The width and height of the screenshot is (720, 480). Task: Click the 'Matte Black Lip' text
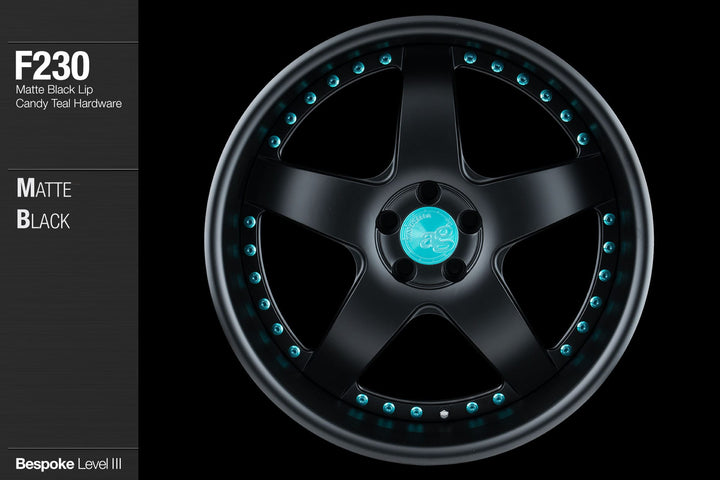coord(54,90)
